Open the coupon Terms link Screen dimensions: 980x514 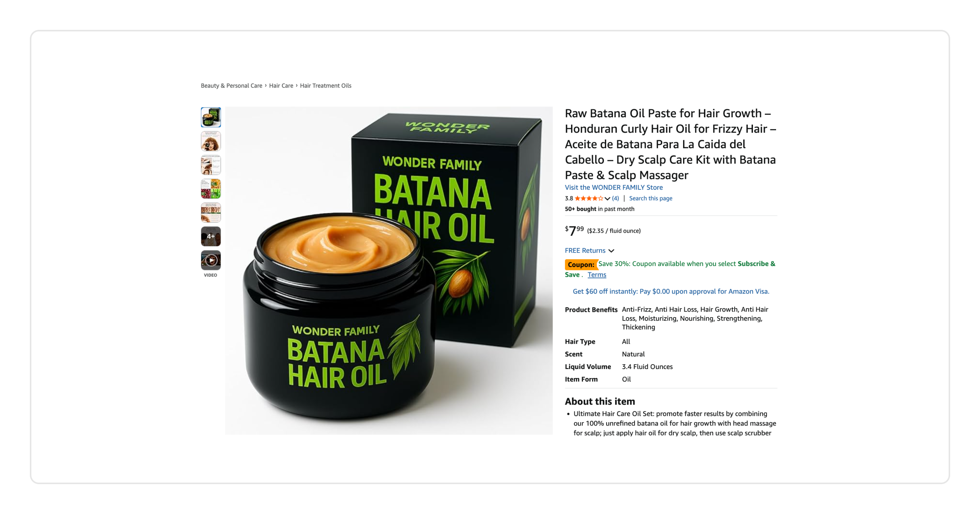(596, 275)
